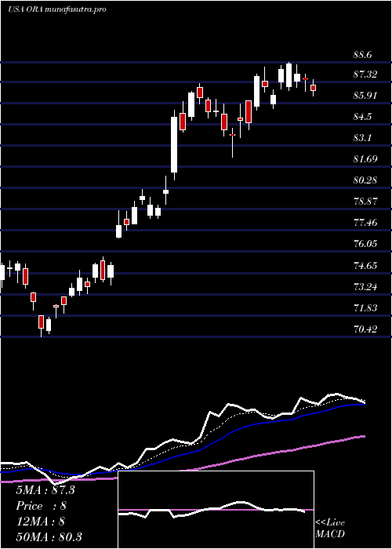The height and width of the screenshot is (549, 392).
Task: Click the end of the pink 50MA line
Action: 364,436
